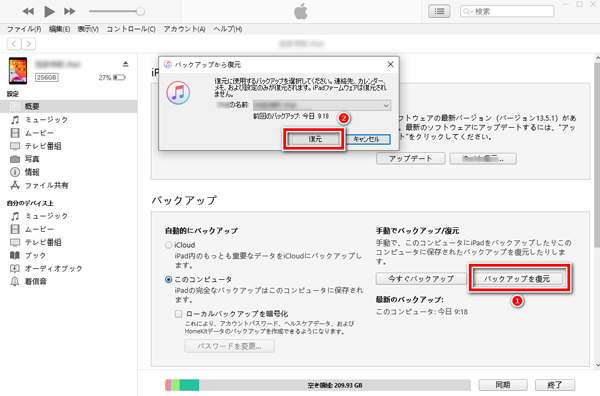Toggle ローカルバックアップを暗号化 checkbox
Image resolution: width=600 pixels, height=396 pixels.
tap(178, 314)
